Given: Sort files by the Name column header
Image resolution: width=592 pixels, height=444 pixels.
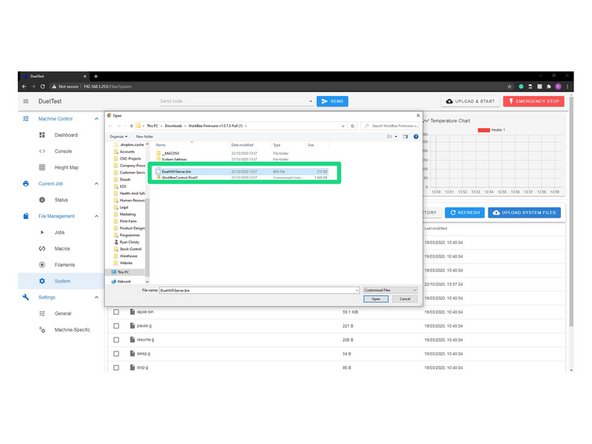Looking at the screenshot, I should pyautogui.click(x=161, y=145).
